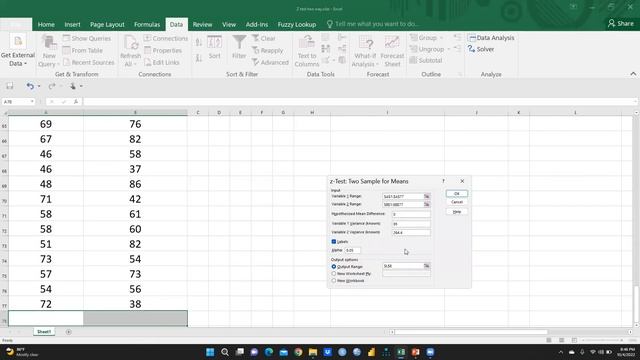Launch the Solver add-in

481,49
